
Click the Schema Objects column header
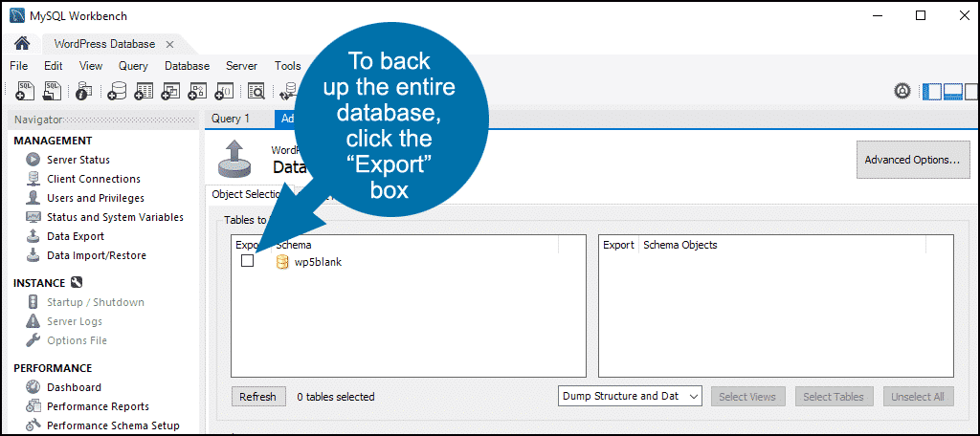(680, 245)
